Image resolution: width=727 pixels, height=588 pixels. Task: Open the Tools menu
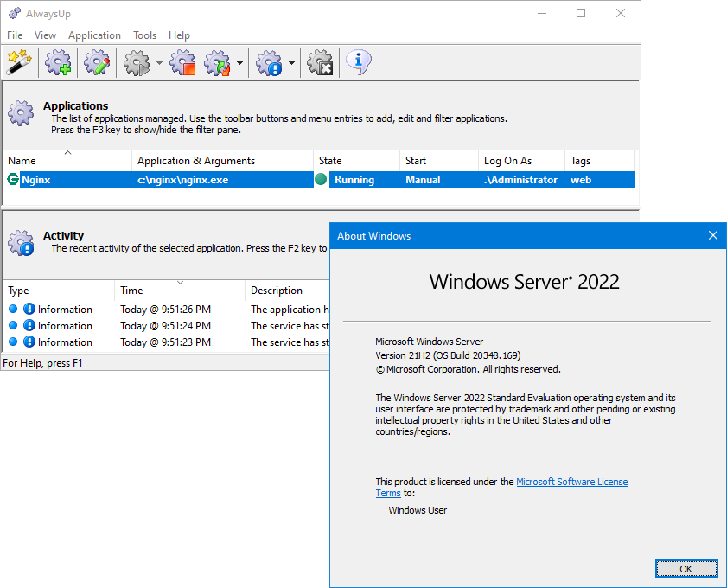(144, 35)
